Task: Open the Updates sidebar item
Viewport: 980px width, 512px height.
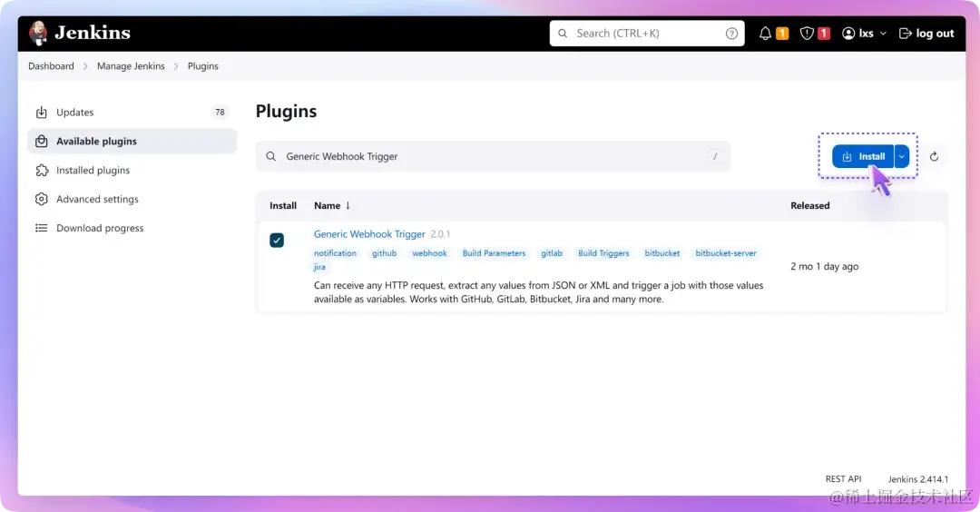Action: (132, 113)
